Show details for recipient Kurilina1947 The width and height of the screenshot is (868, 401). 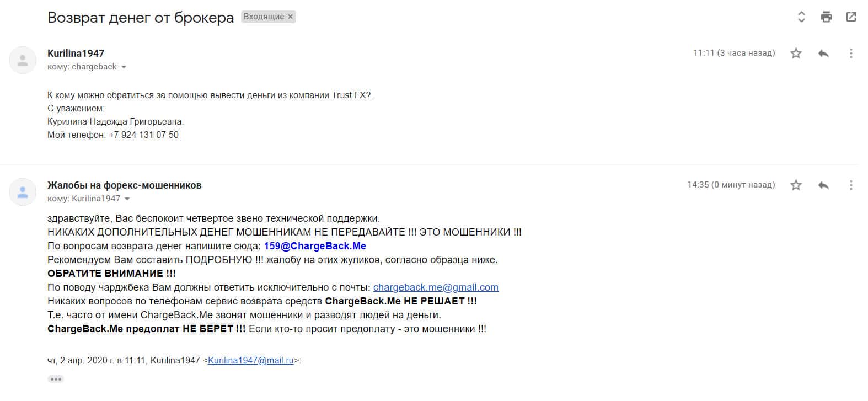coord(127,199)
